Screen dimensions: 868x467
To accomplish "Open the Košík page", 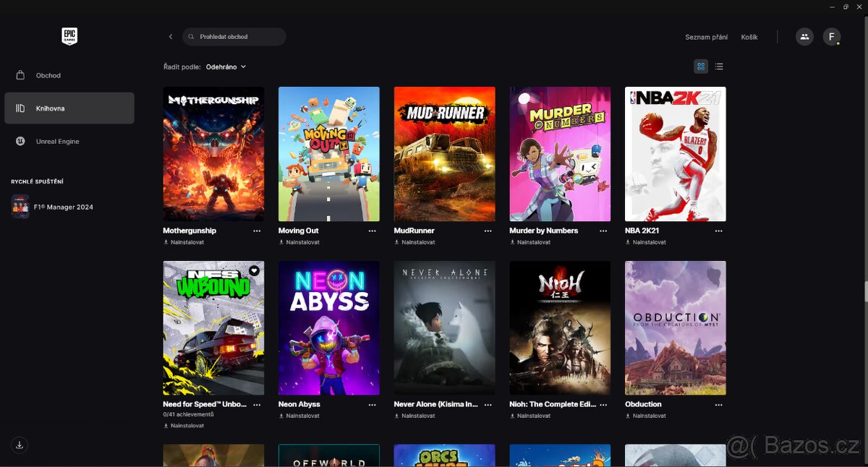I will pos(749,36).
